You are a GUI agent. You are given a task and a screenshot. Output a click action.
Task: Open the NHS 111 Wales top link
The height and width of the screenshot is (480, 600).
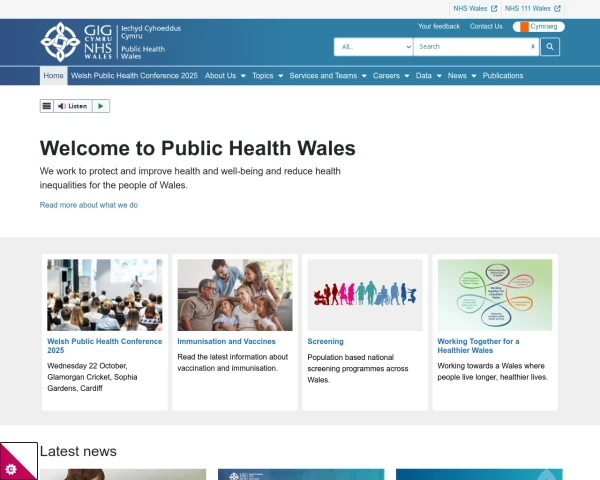528,8
